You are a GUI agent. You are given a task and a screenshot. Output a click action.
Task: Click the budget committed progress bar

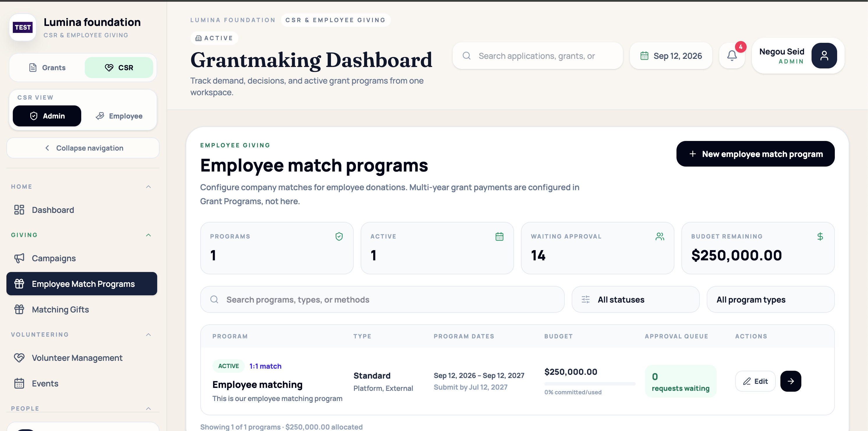click(590, 384)
